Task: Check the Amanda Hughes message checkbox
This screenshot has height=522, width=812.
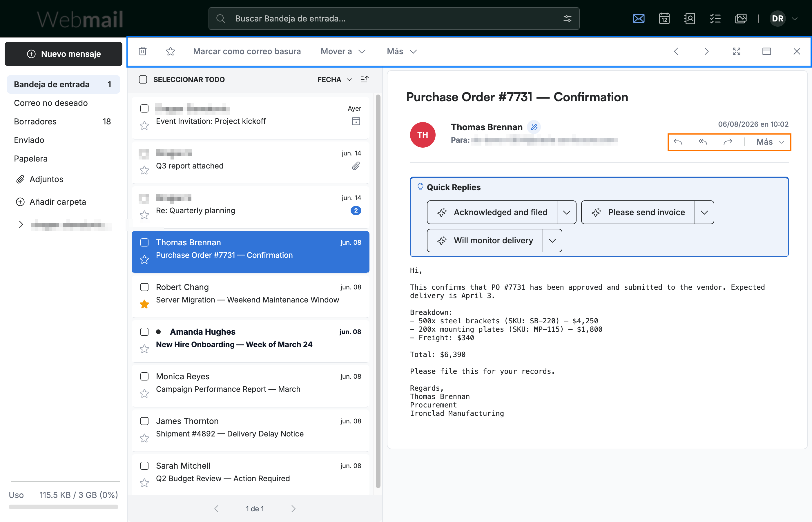Action: coord(144,331)
